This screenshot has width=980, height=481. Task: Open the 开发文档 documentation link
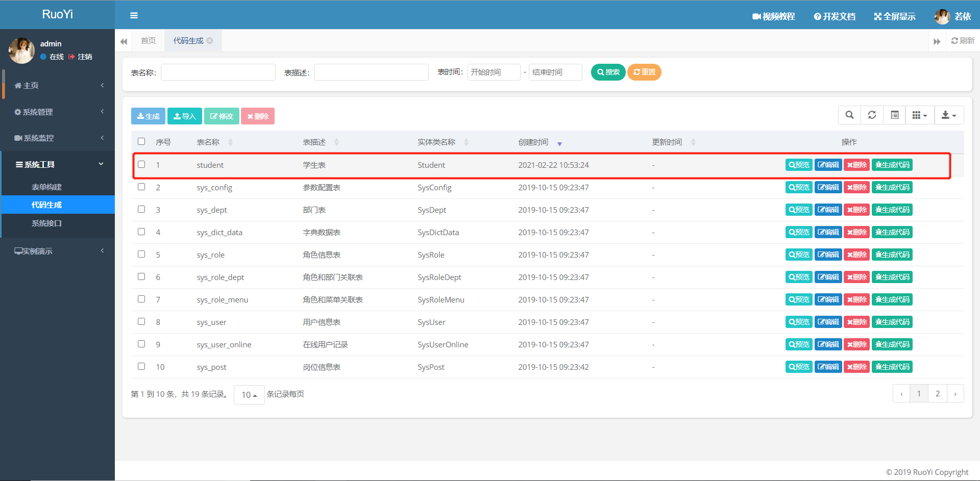tap(835, 16)
